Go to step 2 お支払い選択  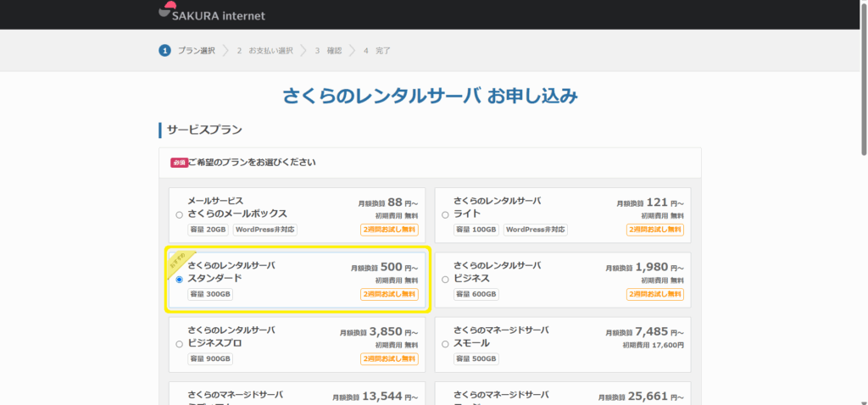tap(264, 51)
